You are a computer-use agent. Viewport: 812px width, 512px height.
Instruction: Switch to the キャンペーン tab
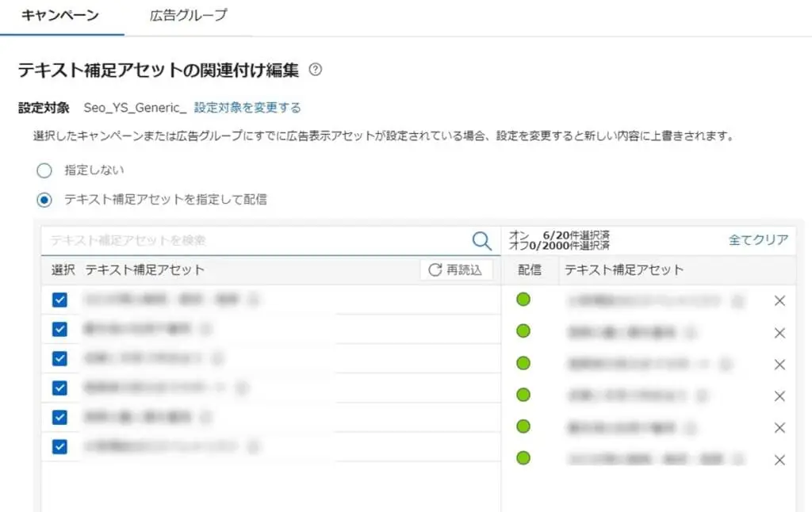click(59, 14)
